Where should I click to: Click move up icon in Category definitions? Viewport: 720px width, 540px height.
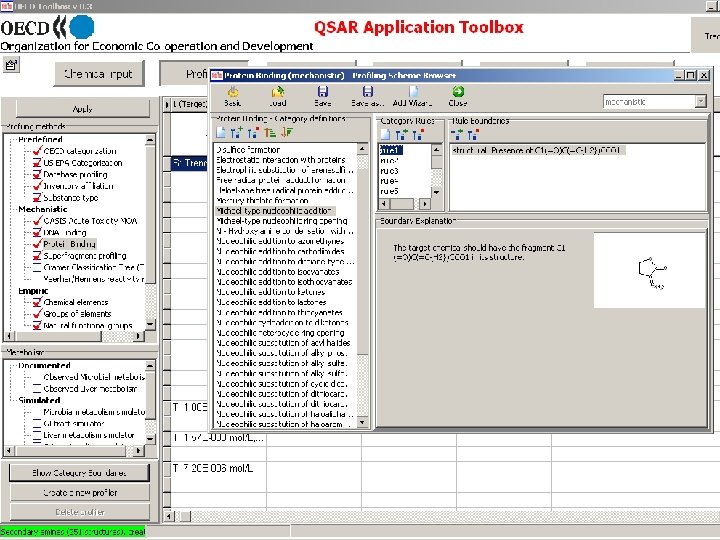(x=270, y=133)
